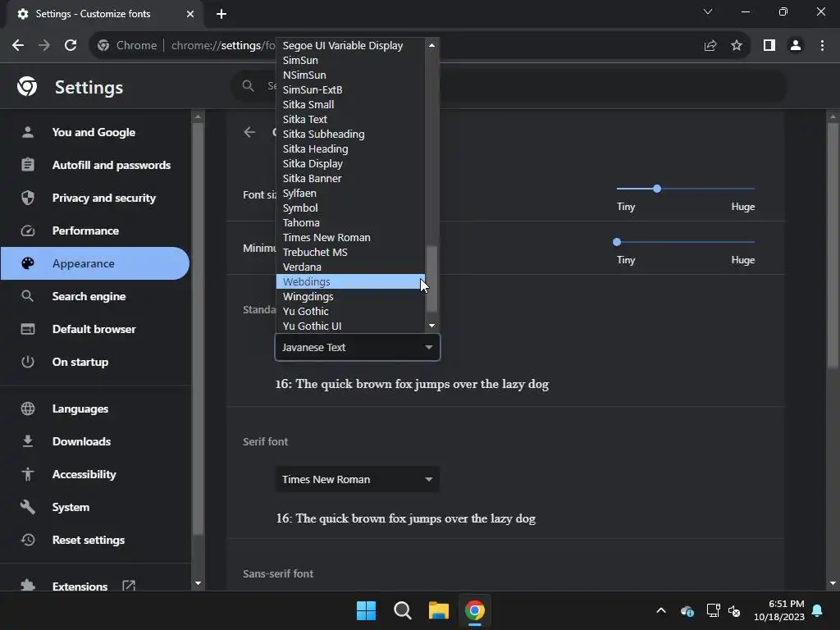Image resolution: width=840 pixels, height=630 pixels.
Task: Open Chrome three-dot menu
Action: click(x=822, y=46)
